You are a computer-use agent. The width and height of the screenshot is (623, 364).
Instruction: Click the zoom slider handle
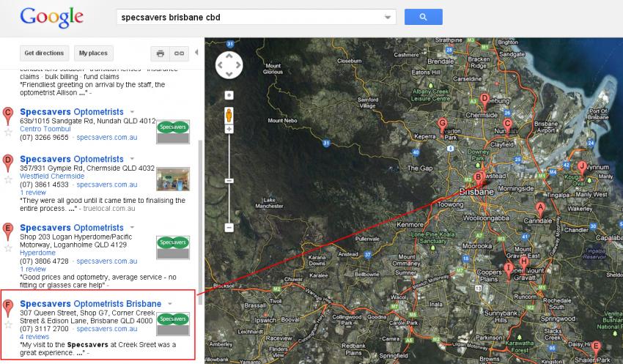coord(229,181)
